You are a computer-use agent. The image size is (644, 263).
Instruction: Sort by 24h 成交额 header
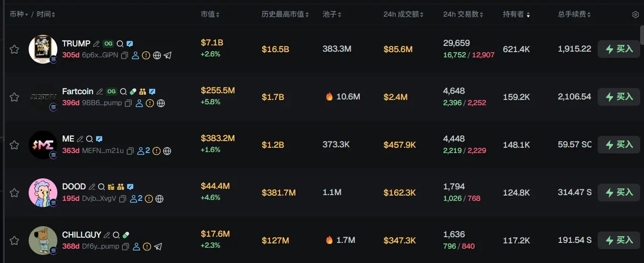coord(403,14)
